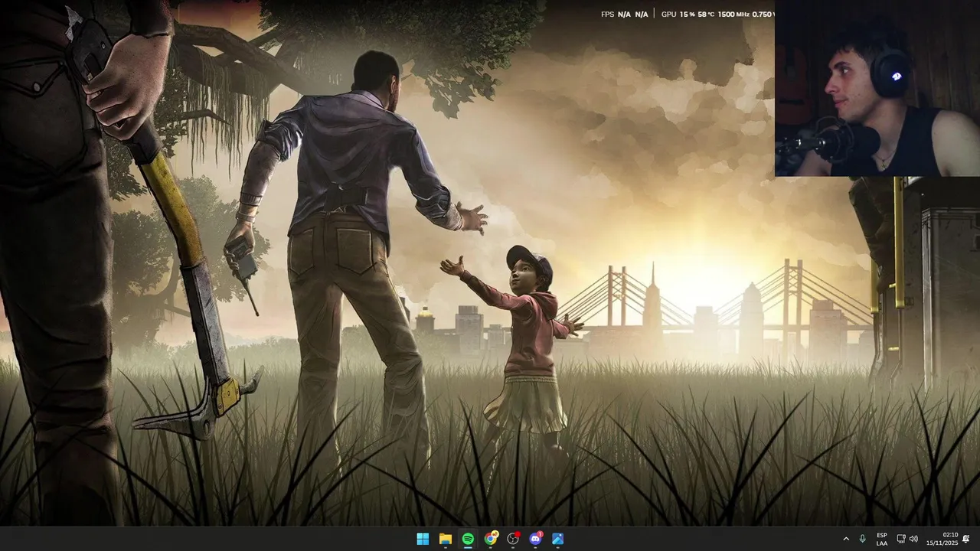
Task: Click the GPU 15 % usage readout
Action: 678,15
